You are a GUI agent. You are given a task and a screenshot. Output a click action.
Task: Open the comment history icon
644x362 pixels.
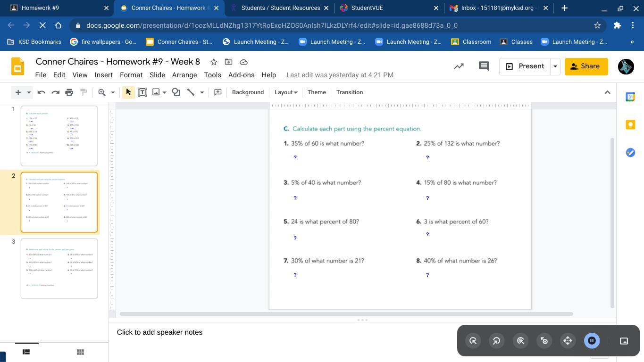click(x=484, y=66)
